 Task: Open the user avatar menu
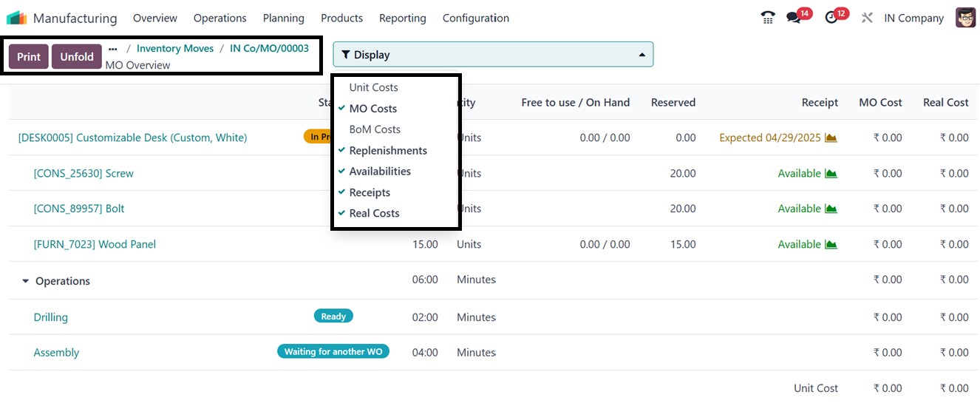[x=965, y=18]
